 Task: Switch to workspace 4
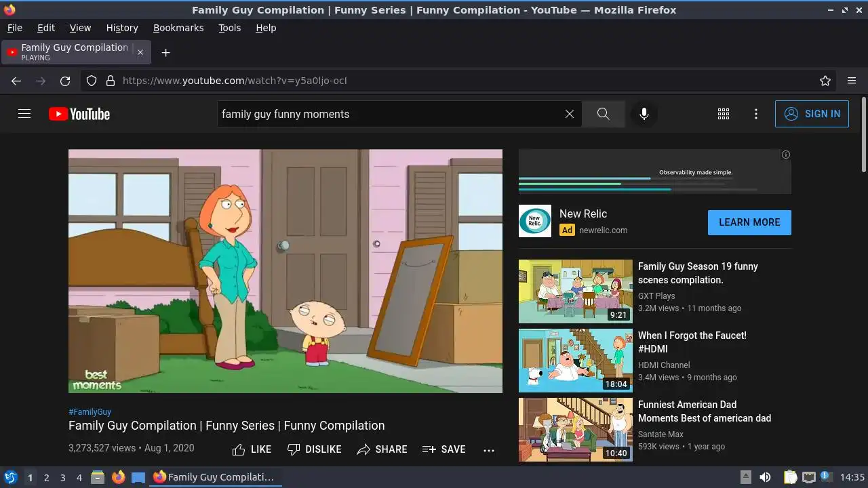(x=79, y=477)
